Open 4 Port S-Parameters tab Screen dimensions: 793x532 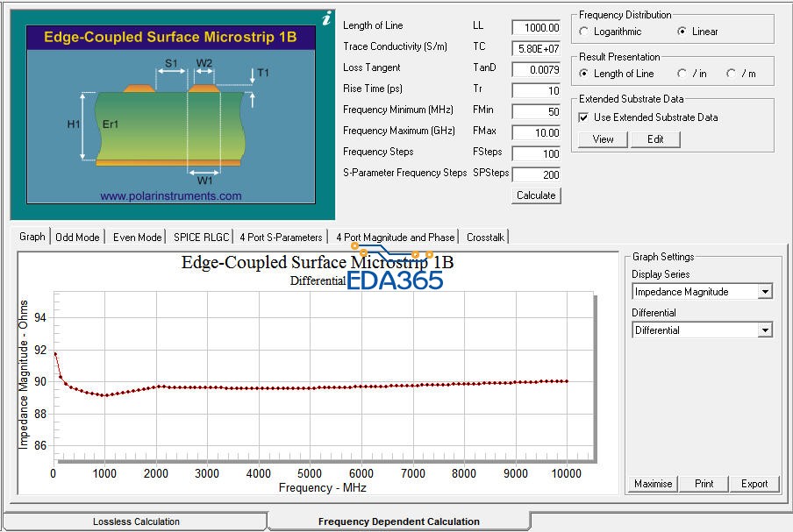[x=281, y=237]
